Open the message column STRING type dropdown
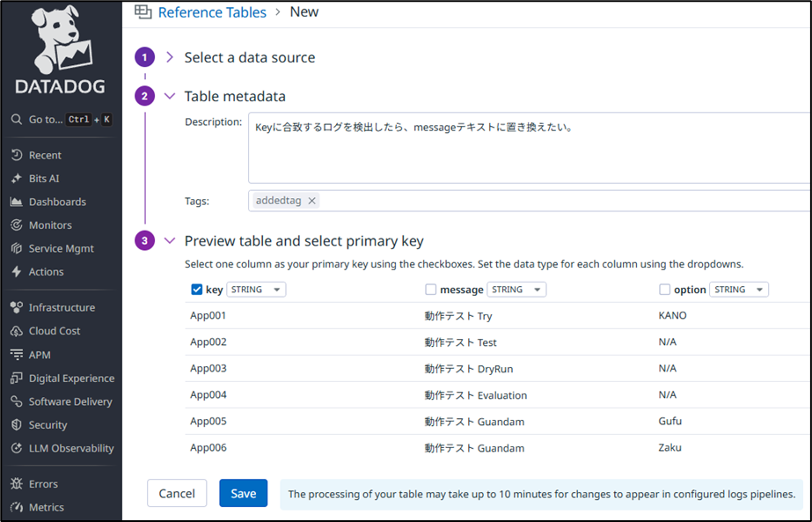The height and width of the screenshot is (522, 812). click(516, 290)
